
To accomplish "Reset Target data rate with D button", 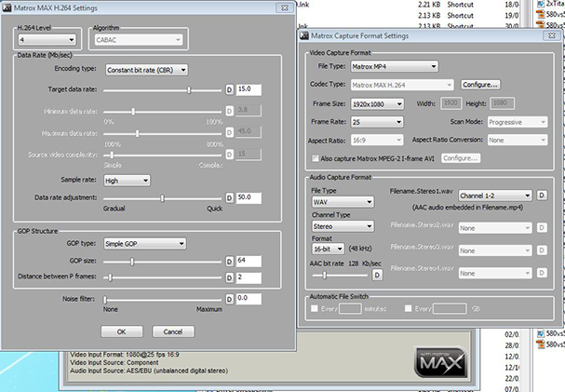I will [x=230, y=89].
